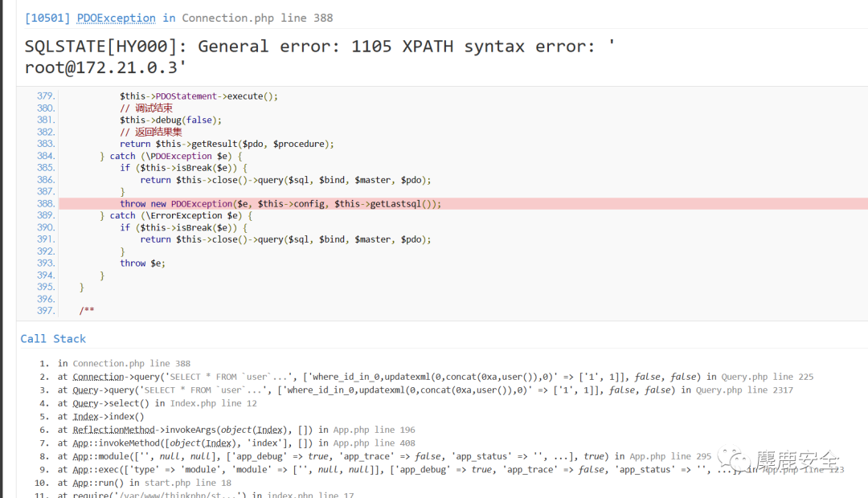The width and height of the screenshot is (868, 498).
Task: Click Query.php line 225 in the stack
Action: (767, 377)
